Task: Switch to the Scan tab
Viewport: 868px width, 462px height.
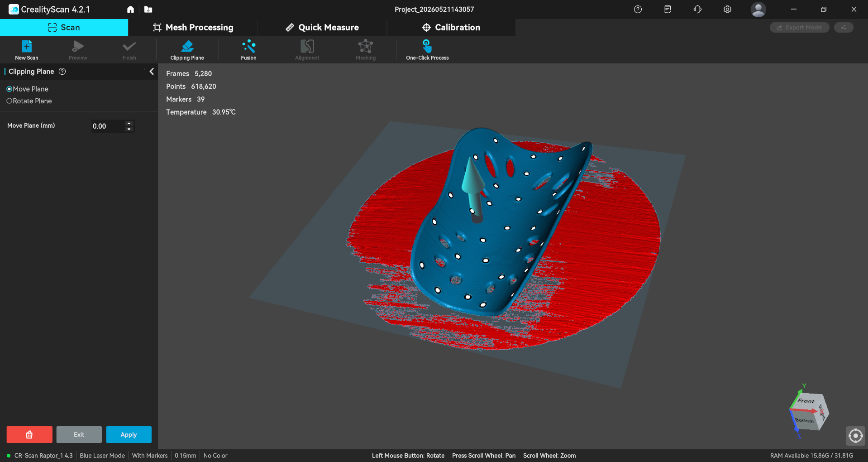Action: pos(64,28)
